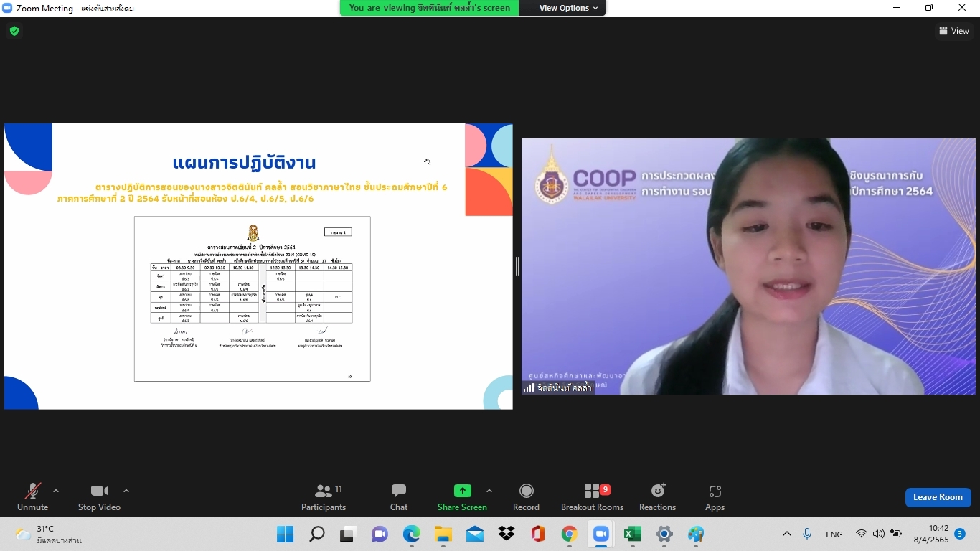Unmute the microphone
The image size is (980, 551).
coord(32,497)
